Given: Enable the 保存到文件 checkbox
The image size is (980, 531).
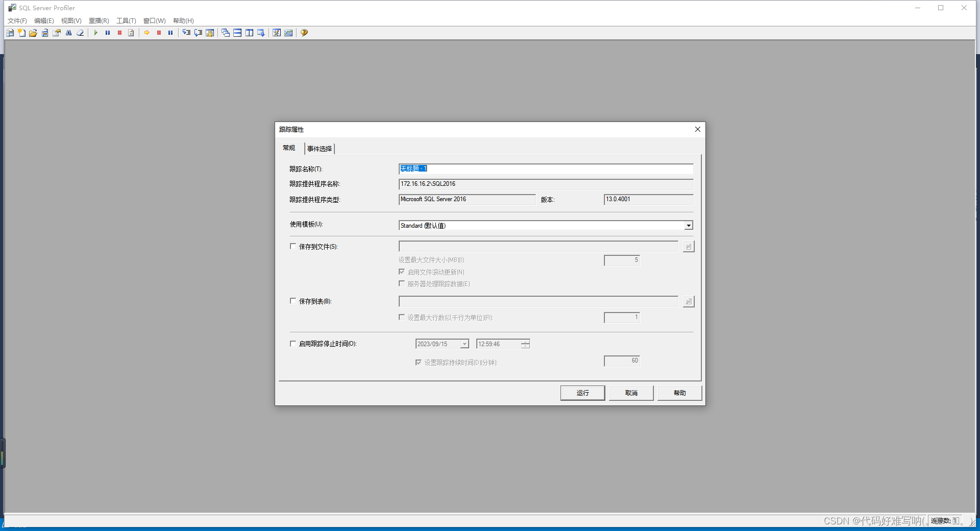Looking at the screenshot, I should (x=293, y=246).
